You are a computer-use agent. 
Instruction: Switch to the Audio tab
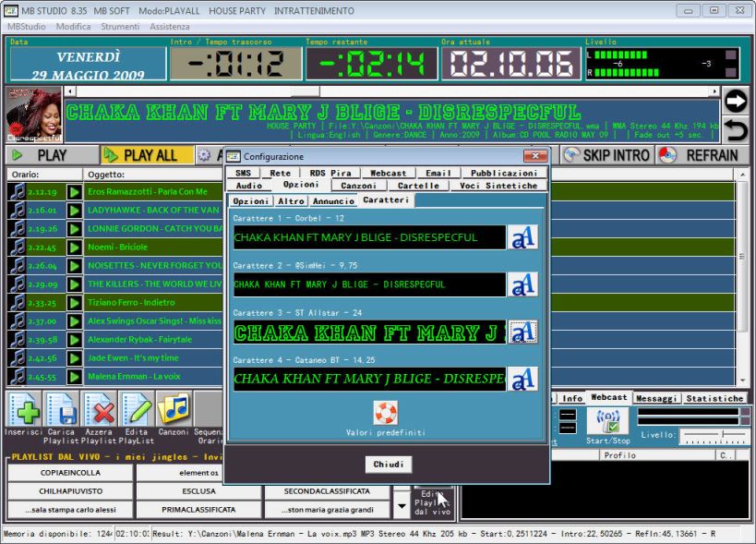pyautogui.click(x=249, y=186)
